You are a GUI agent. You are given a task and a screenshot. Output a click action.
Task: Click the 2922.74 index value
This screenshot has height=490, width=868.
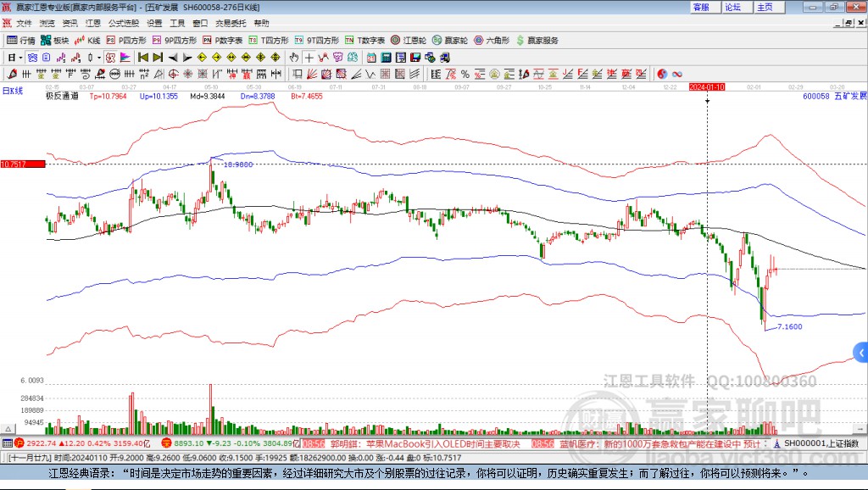point(42,443)
